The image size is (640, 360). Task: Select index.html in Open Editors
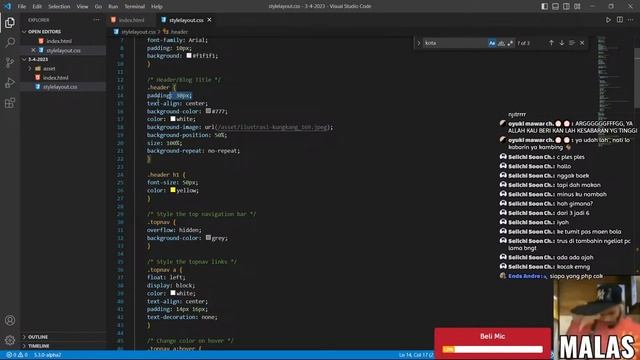click(59, 41)
